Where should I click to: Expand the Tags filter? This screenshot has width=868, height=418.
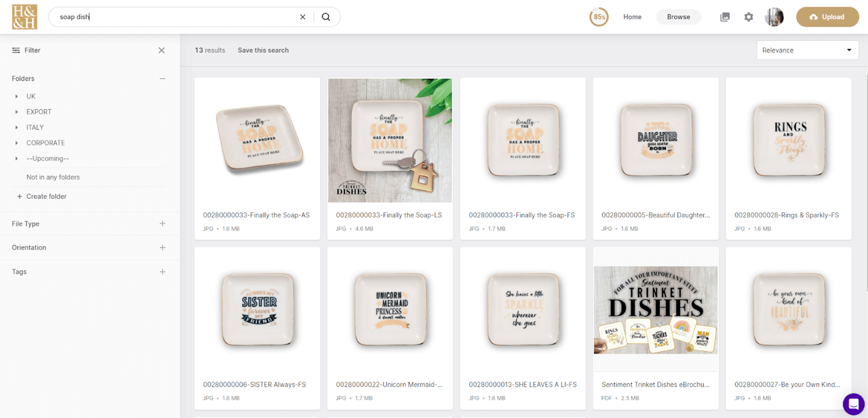162,272
